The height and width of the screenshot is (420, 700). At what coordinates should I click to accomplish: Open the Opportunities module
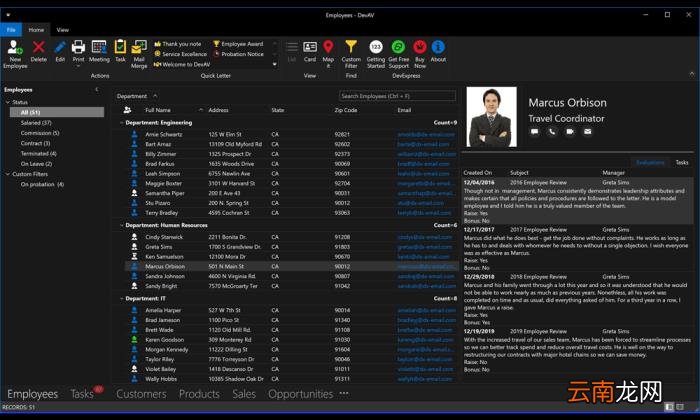tap(300, 394)
